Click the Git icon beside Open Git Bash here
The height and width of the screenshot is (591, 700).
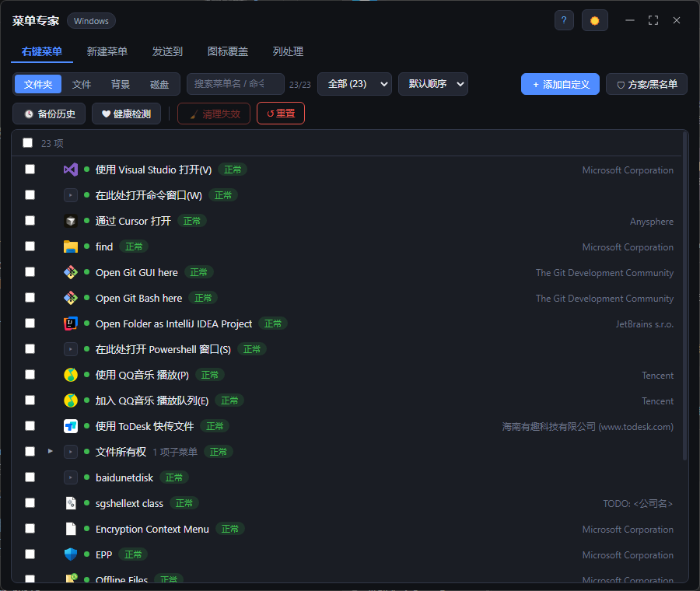pyautogui.click(x=71, y=298)
